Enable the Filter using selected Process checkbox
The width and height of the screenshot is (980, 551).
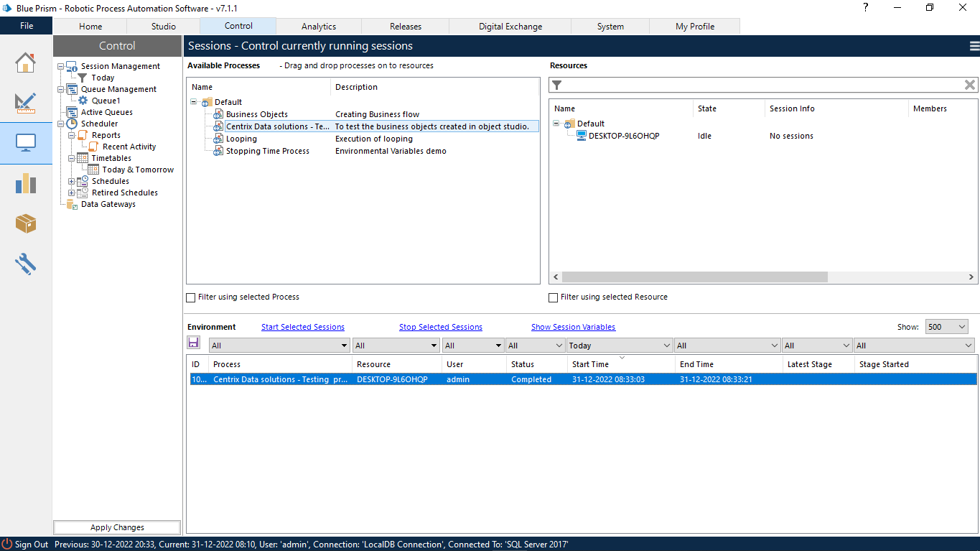click(191, 297)
